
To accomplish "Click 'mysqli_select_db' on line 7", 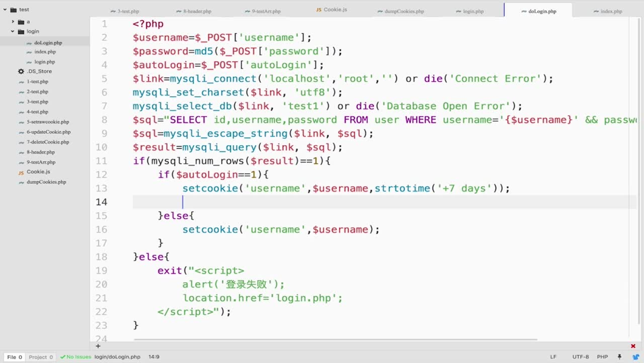I will (182, 106).
